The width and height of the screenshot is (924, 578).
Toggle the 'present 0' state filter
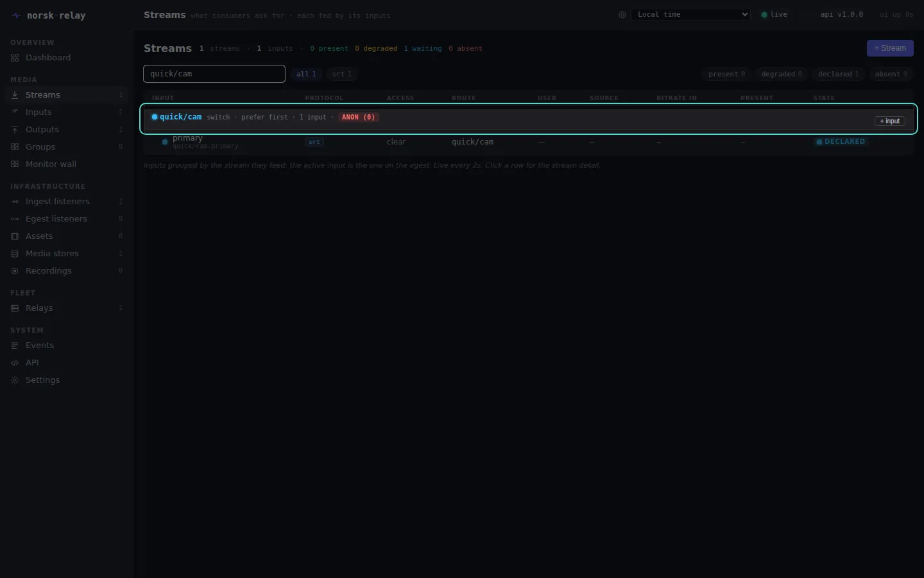coord(727,74)
